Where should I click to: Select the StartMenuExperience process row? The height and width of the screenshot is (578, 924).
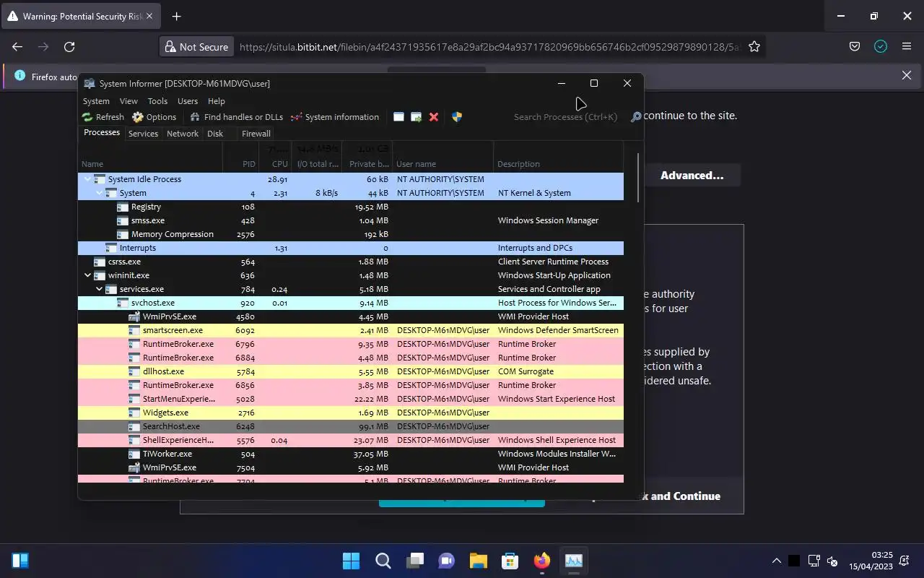351,399
